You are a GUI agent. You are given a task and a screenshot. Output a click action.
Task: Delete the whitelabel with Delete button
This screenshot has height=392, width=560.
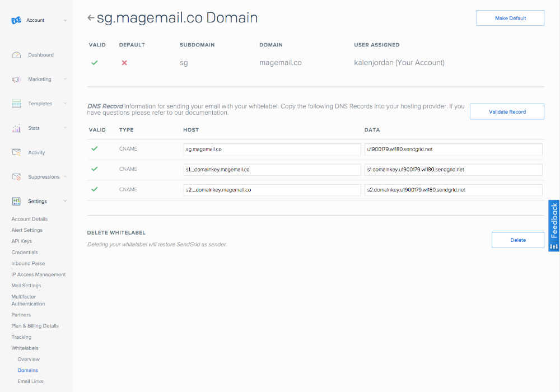tap(517, 240)
